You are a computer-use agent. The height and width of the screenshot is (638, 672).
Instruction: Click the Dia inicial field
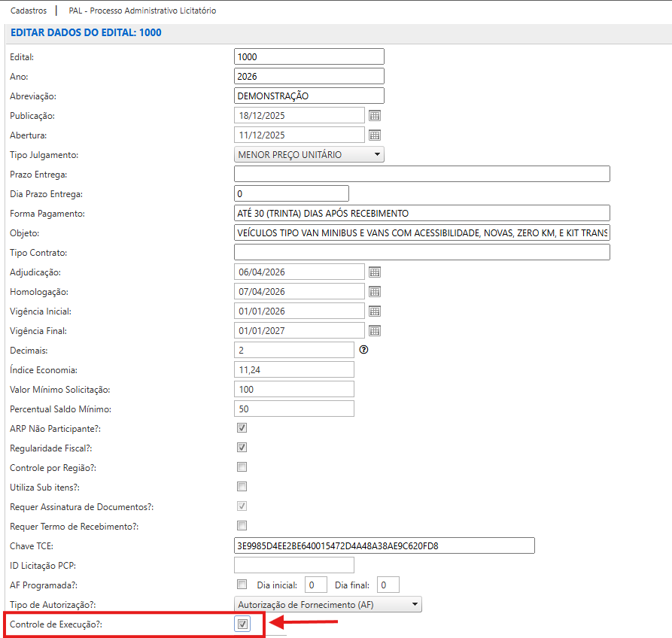point(316,585)
